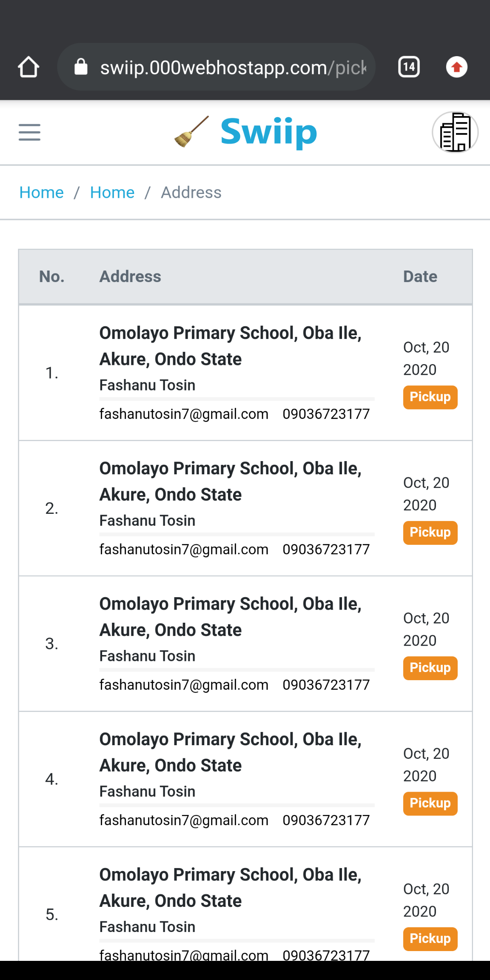Viewport: 490px width, 980px height.
Task: Open the tab switcher showing 14 tabs
Action: pos(409,67)
